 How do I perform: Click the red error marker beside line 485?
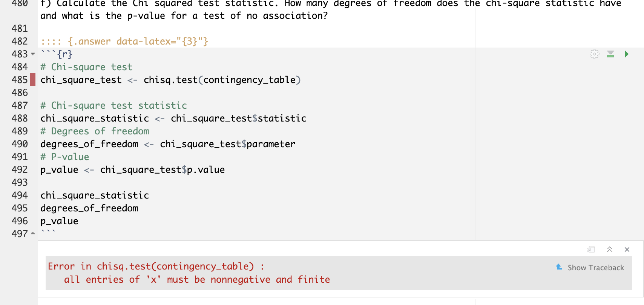[x=32, y=80]
